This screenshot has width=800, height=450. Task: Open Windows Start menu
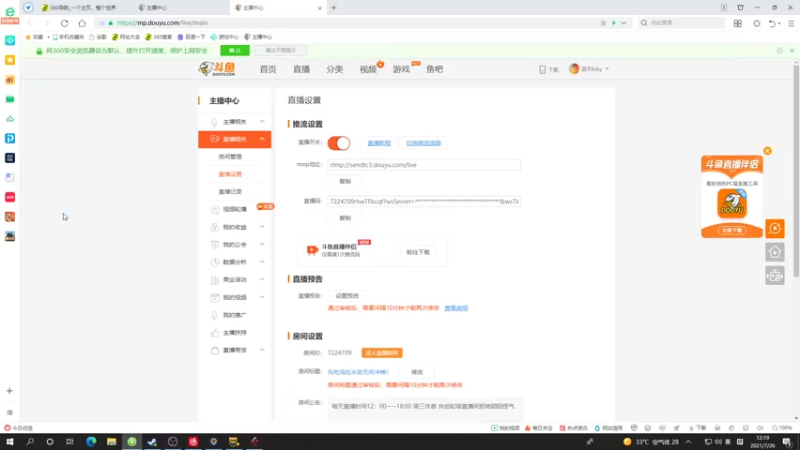coord(10,442)
